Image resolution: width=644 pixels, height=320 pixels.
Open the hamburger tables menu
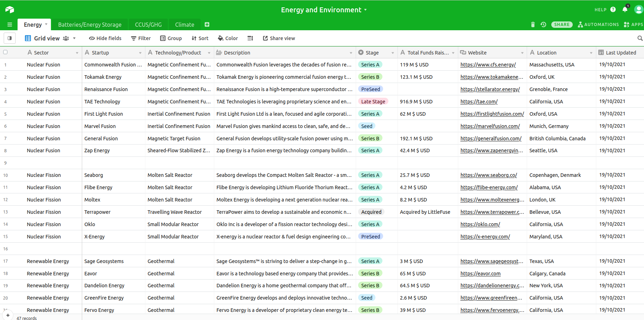9,25
